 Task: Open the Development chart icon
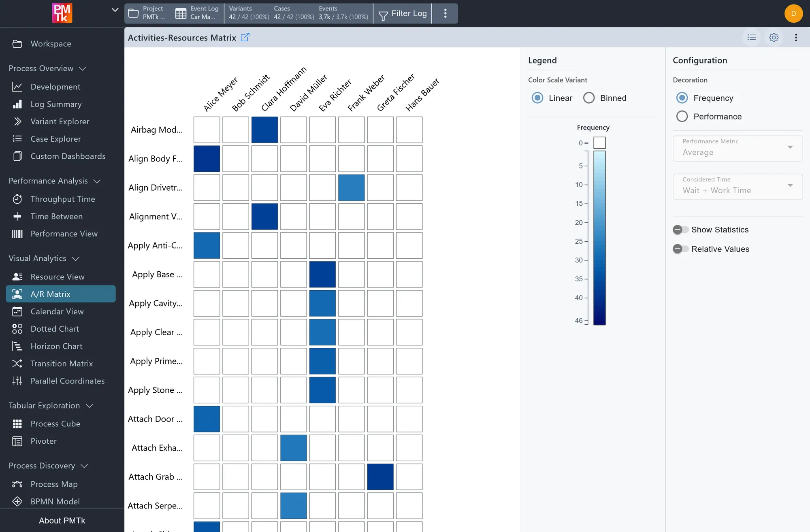tap(17, 87)
